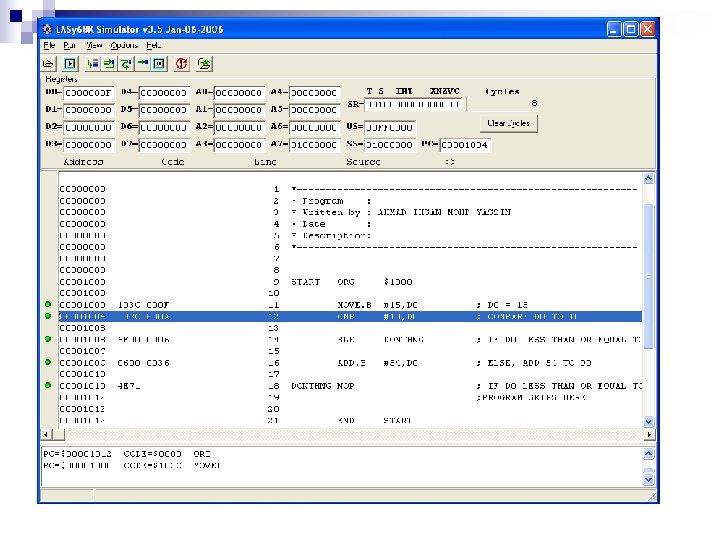Select the BLE DONTHING source line 14
720x540 pixels.
point(350,339)
